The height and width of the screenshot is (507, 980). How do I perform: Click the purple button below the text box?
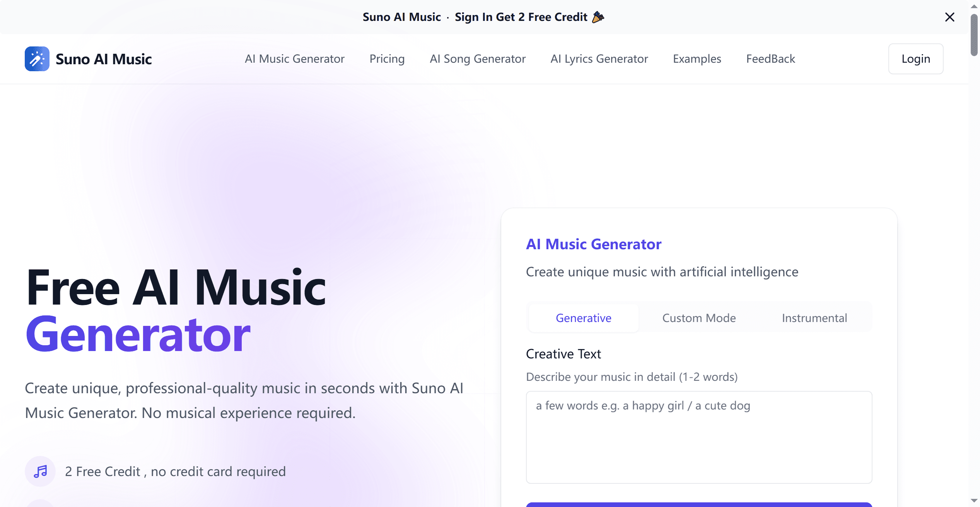699,504
